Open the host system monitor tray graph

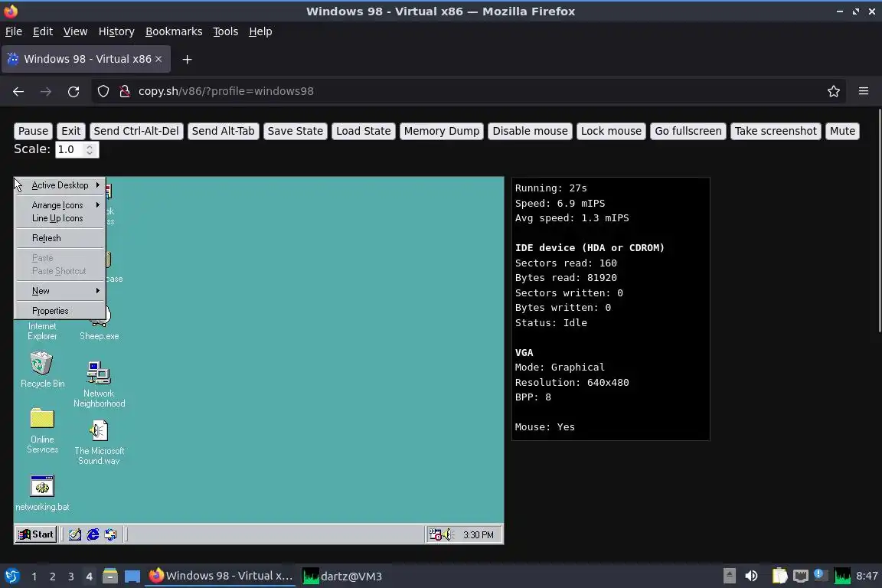842,577
